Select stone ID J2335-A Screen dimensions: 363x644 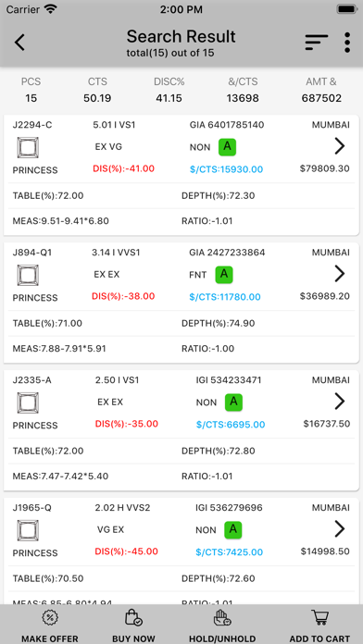32,380
